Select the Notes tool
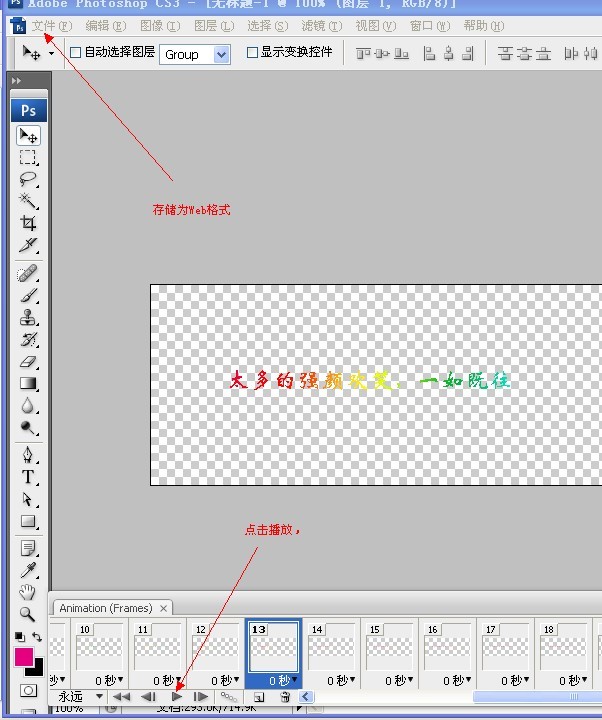 [x=28, y=548]
